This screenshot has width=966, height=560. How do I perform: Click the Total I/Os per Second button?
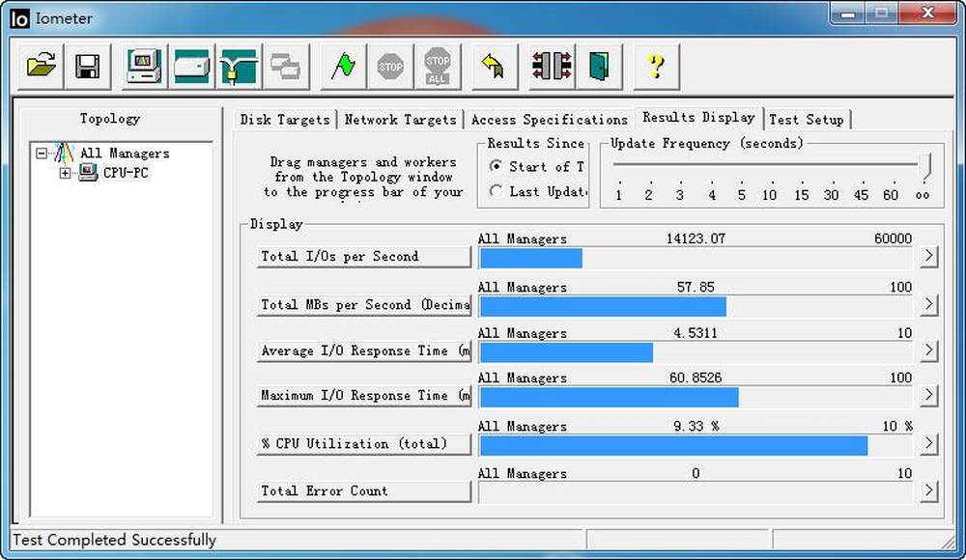click(x=364, y=256)
